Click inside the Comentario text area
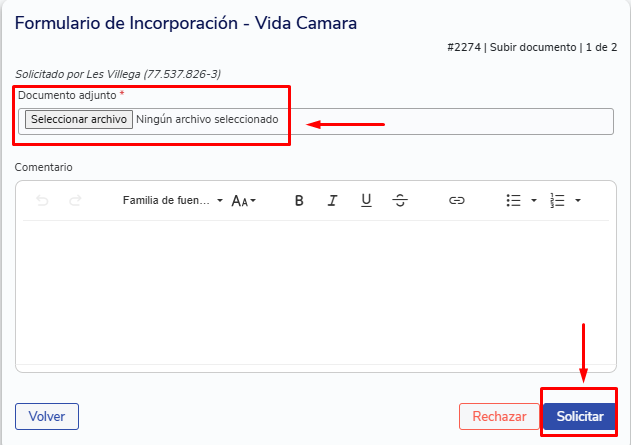The height and width of the screenshot is (445, 631). (x=315, y=290)
